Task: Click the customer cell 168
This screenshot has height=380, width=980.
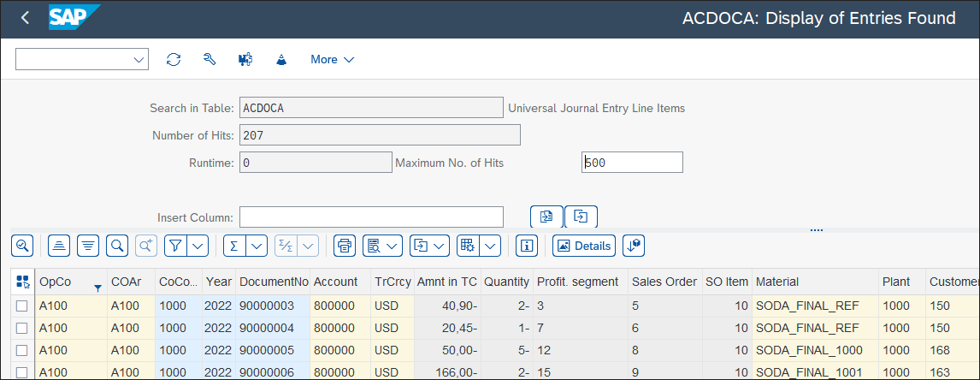Action: tap(953, 350)
